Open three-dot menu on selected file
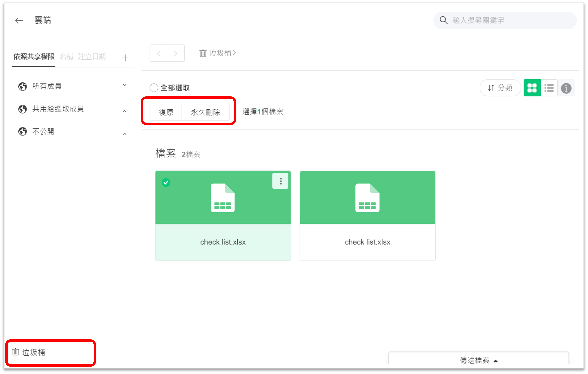 click(x=280, y=181)
